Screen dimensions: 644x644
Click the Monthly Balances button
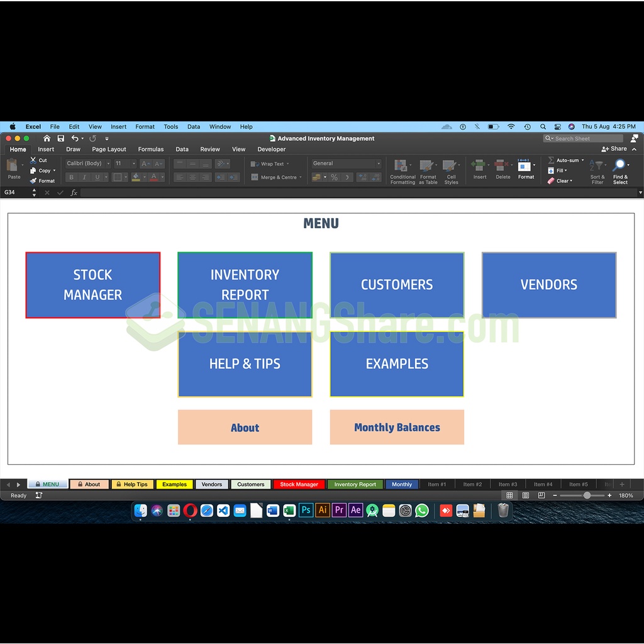(397, 428)
